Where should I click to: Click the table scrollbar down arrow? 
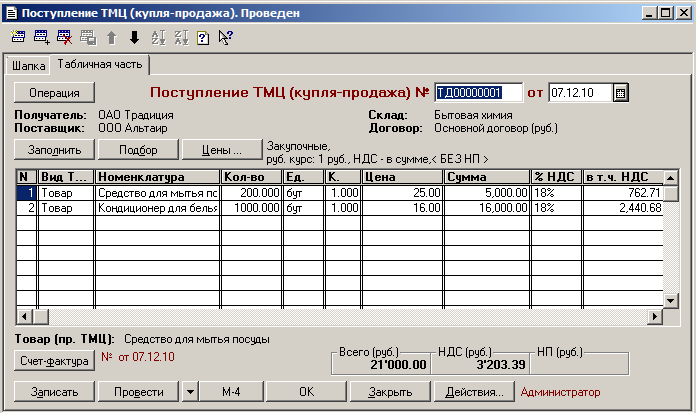coord(670,301)
